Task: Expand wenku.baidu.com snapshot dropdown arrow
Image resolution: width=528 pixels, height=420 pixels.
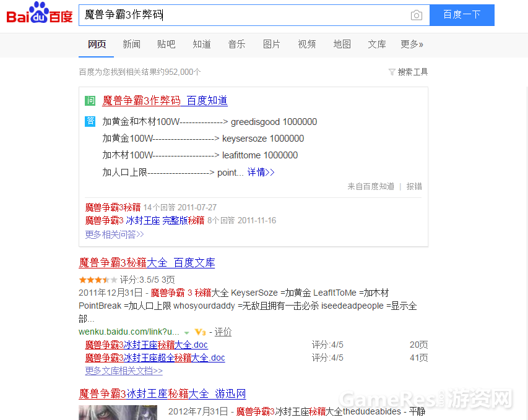Action: (x=186, y=333)
